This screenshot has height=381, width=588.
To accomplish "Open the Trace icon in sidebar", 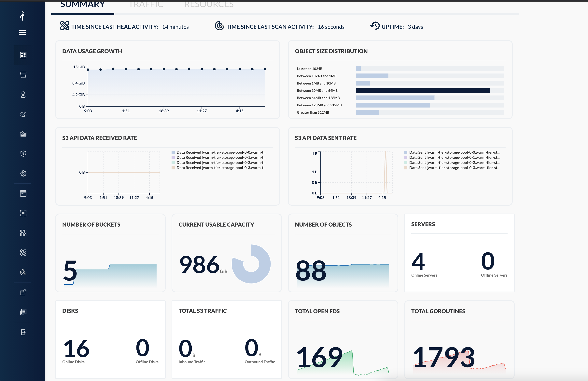I will coord(23,233).
